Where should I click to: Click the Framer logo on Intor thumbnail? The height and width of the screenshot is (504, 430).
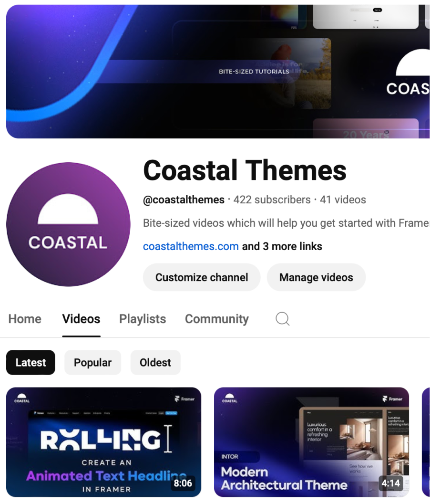click(392, 399)
